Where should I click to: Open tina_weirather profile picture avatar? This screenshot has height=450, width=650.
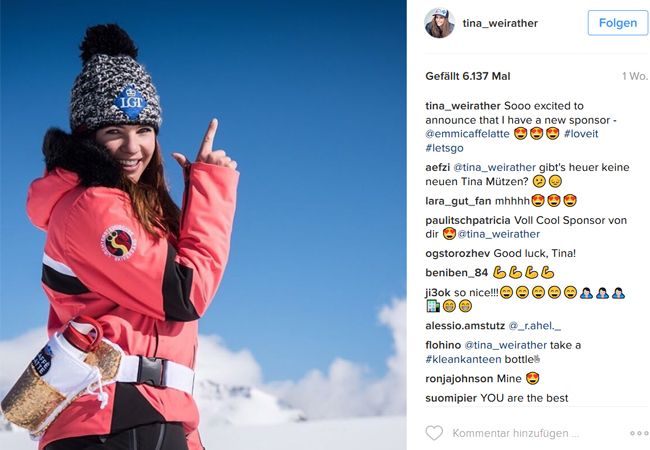pyautogui.click(x=440, y=23)
